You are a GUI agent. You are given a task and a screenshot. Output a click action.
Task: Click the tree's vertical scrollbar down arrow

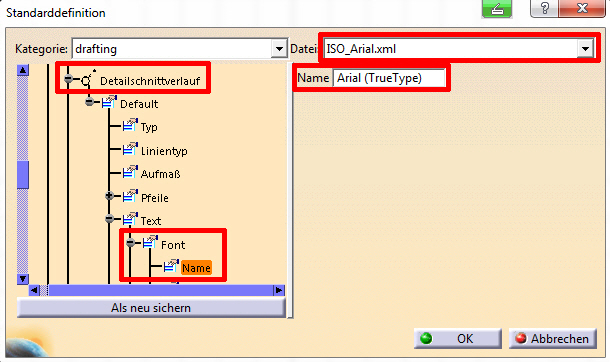click(x=23, y=279)
